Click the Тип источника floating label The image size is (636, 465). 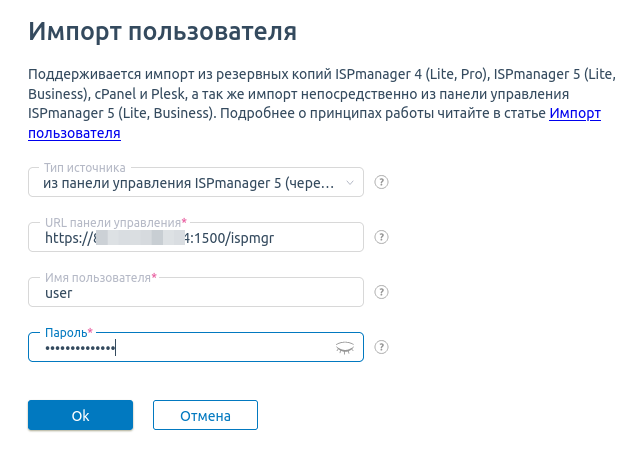(x=85, y=168)
